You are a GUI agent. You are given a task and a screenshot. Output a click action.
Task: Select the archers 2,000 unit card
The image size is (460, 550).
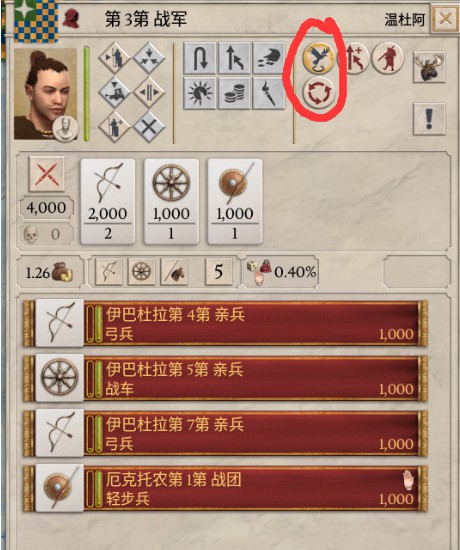pyautogui.click(x=108, y=202)
